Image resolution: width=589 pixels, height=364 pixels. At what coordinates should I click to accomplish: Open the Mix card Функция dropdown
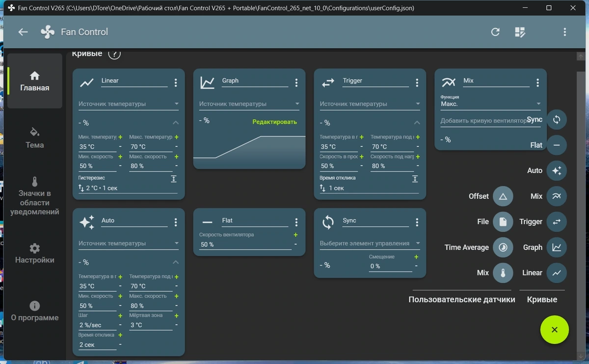point(491,104)
